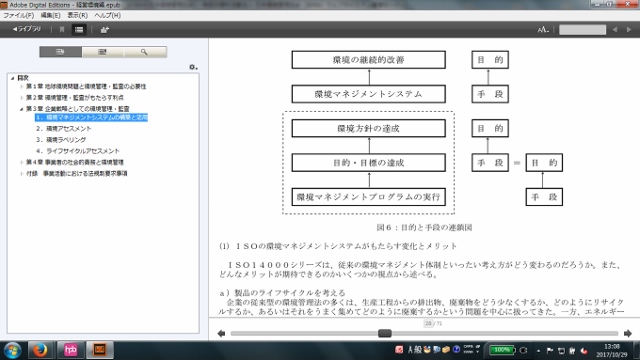The height and width of the screenshot is (360, 640).
Task: Click the red tray icon beside the clock
Action: 584,351
